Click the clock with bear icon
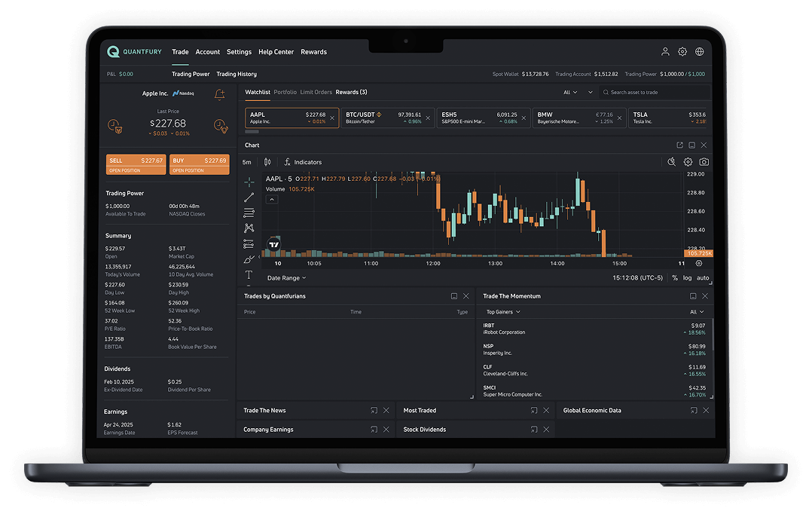Image resolution: width=812 pixels, height=511 pixels. click(115, 126)
